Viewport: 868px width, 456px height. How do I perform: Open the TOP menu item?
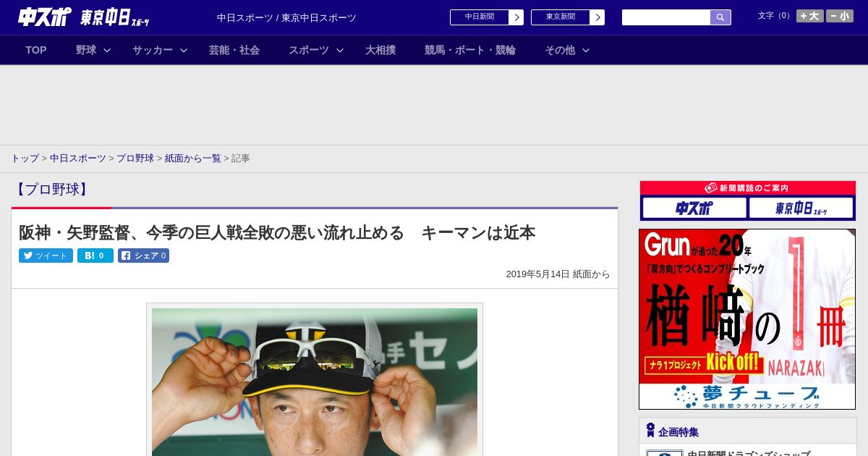[36, 50]
